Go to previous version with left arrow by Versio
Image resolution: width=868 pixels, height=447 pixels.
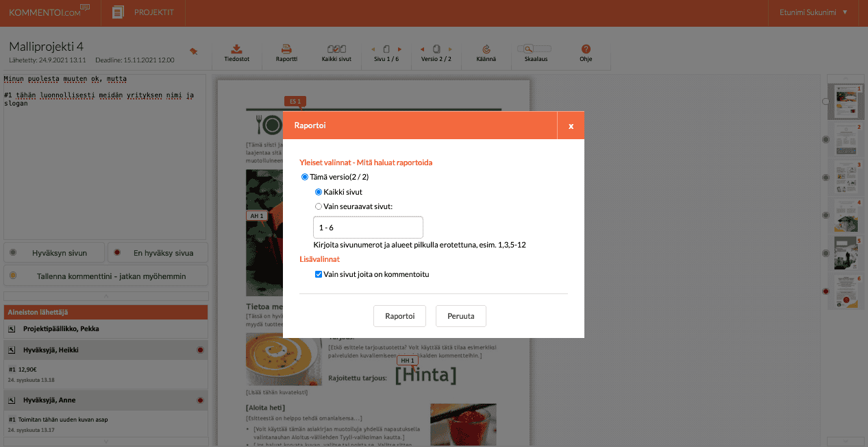click(422, 49)
